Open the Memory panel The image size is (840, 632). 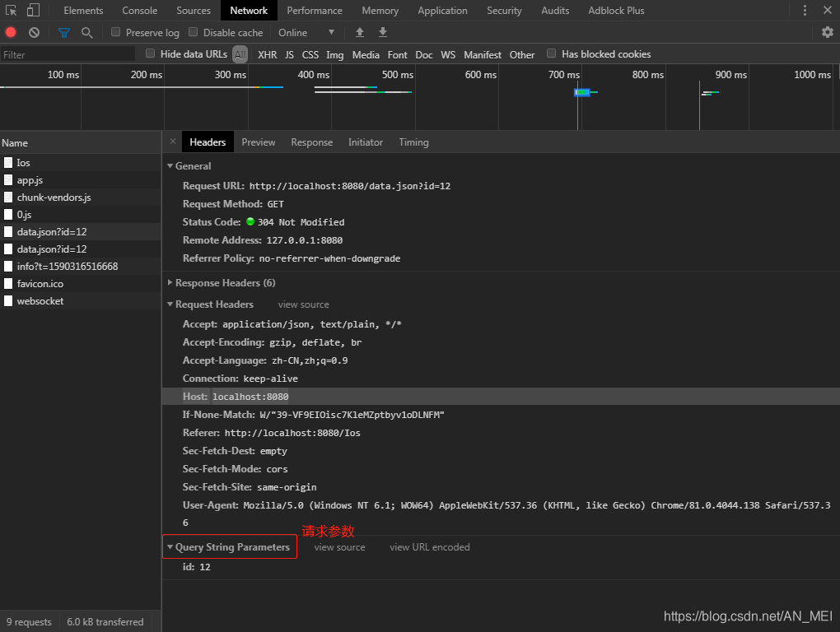(x=380, y=10)
